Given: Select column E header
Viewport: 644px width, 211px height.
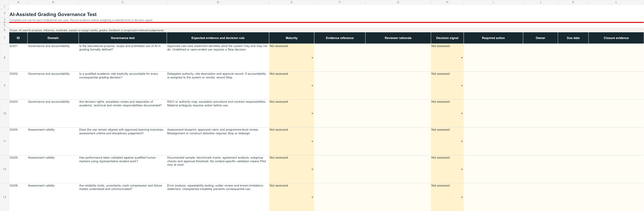Looking at the screenshot, I should pyautogui.click(x=291, y=2).
